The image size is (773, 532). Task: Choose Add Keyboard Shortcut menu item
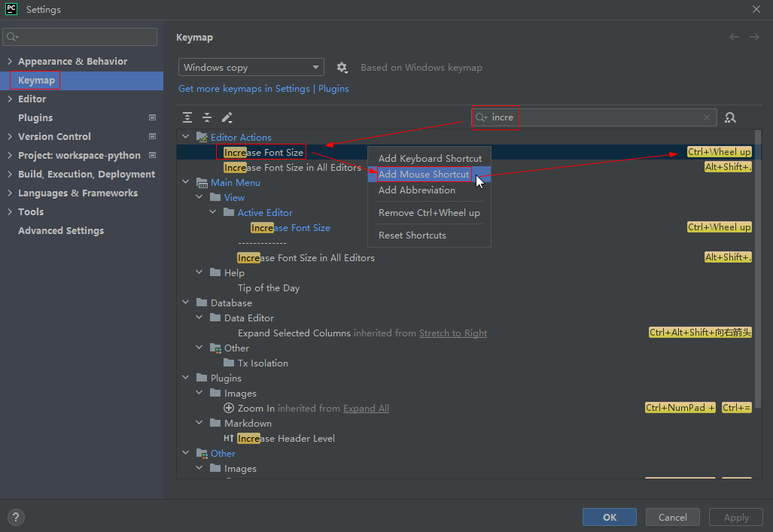(x=429, y=158)
